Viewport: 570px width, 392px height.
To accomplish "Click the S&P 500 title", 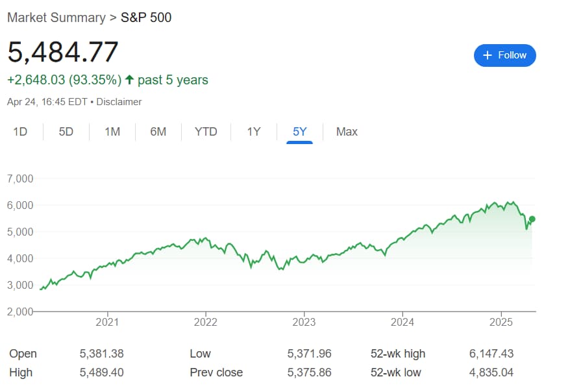I will [144, 18].
